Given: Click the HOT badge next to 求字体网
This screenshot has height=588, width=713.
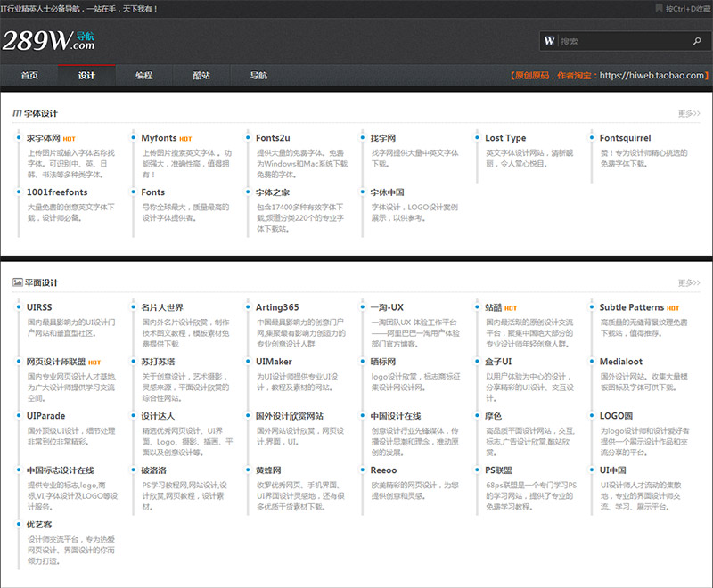Looking at the screenshot, I should (70, 139).
